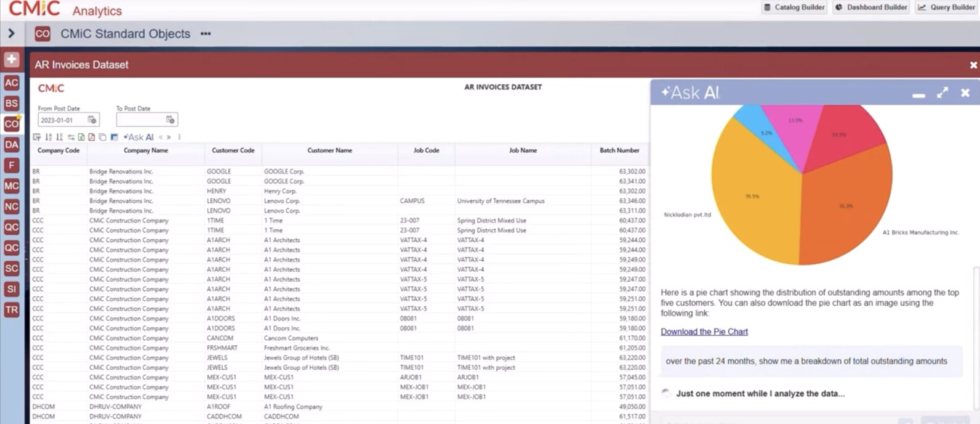Open the ellipsis menu next to CMiC Standard Objects
The height and width of the screenshot is (424, 980).
point(206,34)
